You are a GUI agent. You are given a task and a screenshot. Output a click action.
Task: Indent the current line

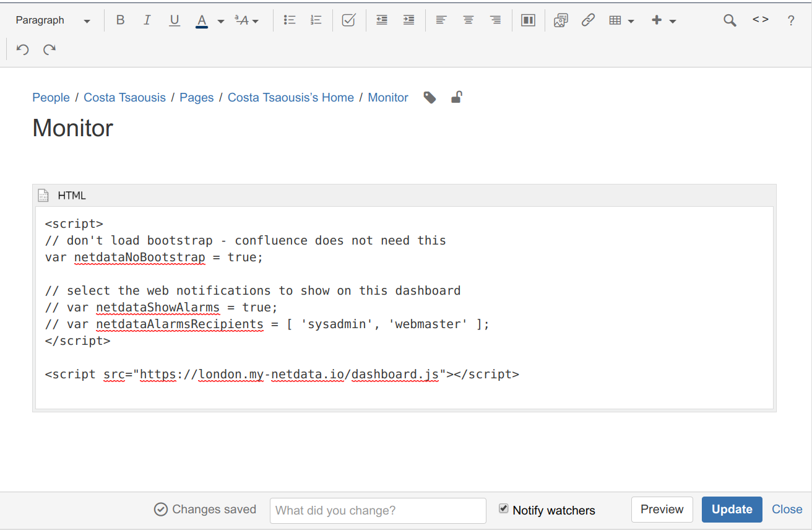[408, 20]
